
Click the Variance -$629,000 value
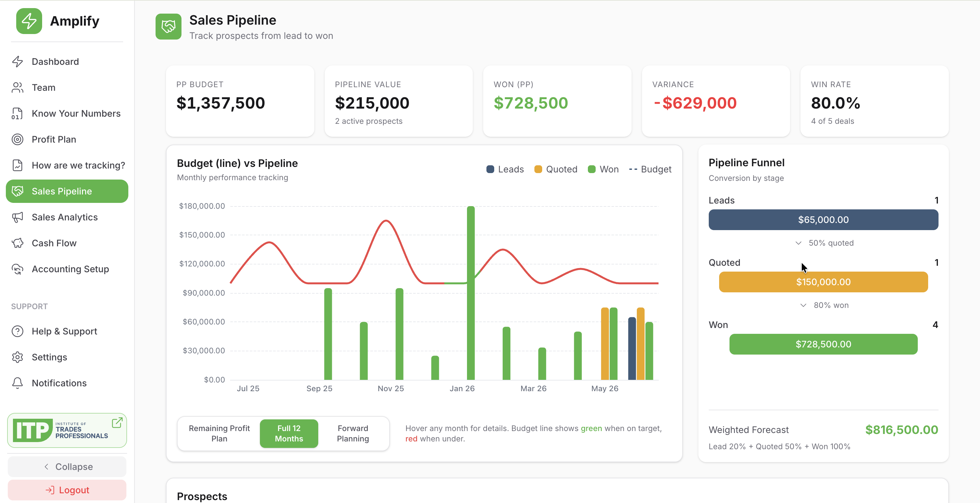tap(695, 103)
